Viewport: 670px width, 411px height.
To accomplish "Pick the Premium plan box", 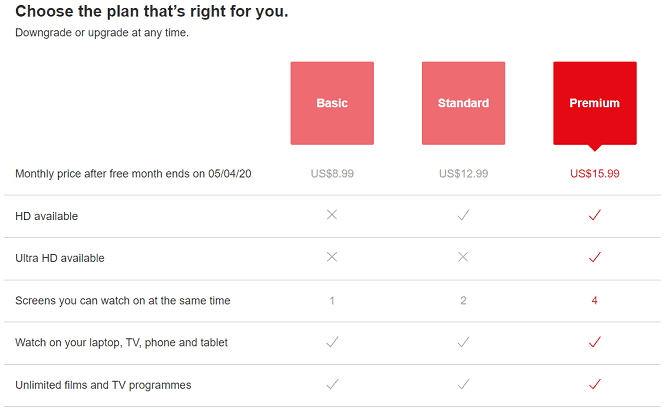I will (594, 103).
